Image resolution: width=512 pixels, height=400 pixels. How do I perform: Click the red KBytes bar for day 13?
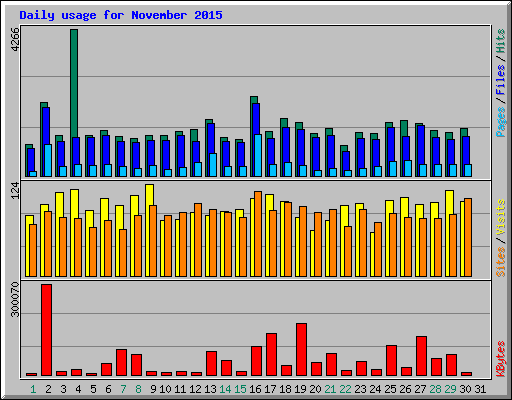pyautogui.click(x=211, y=363)
